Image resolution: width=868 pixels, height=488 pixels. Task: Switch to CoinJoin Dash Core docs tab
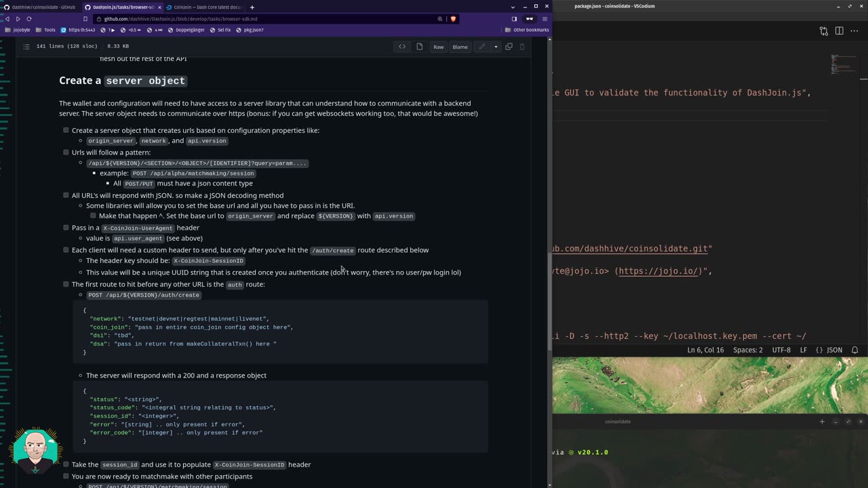click(x=205, y=7)
